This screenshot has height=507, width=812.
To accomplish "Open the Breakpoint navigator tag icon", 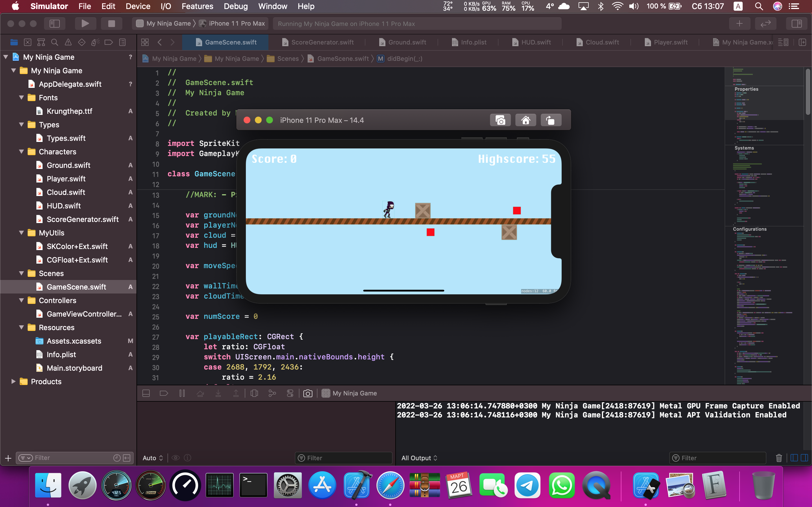I will coord(108,42).
